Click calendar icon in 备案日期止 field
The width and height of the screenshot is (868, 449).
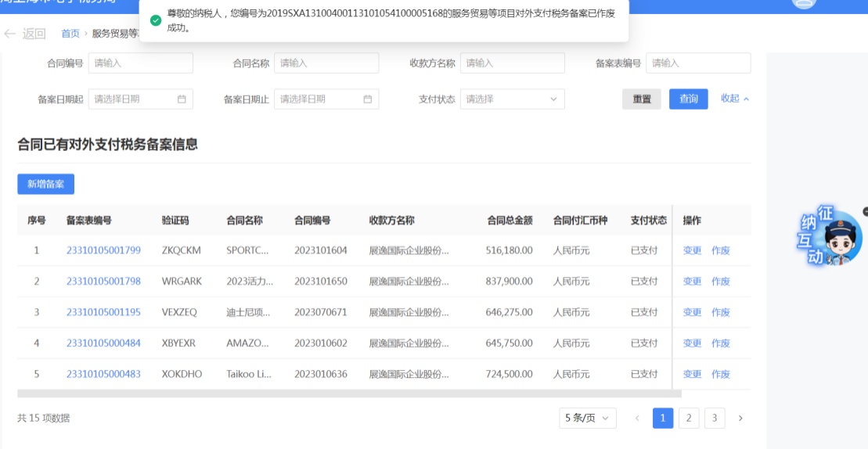[368, 99]
